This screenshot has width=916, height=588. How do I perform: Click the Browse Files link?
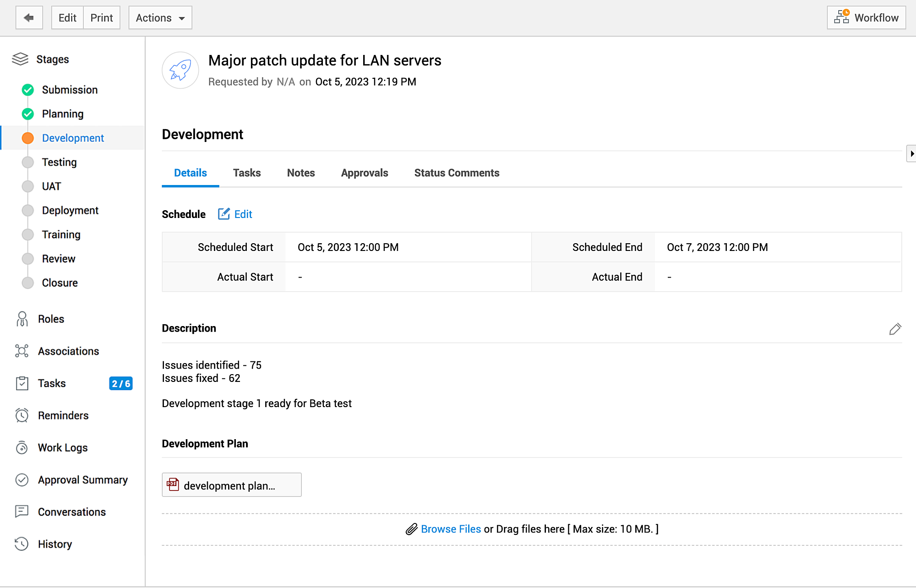[451, 529]
